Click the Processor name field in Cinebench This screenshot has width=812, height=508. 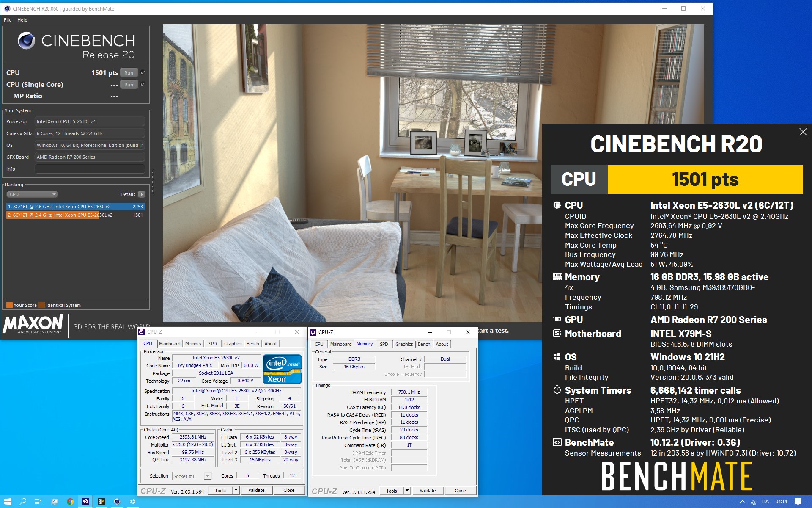90,121
